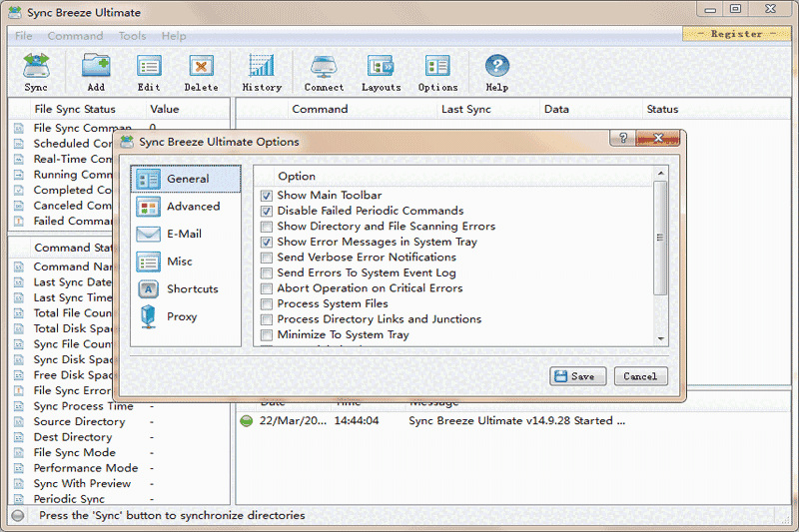
Task: Click the Add command toolbar icon
Action: (96, 66)
